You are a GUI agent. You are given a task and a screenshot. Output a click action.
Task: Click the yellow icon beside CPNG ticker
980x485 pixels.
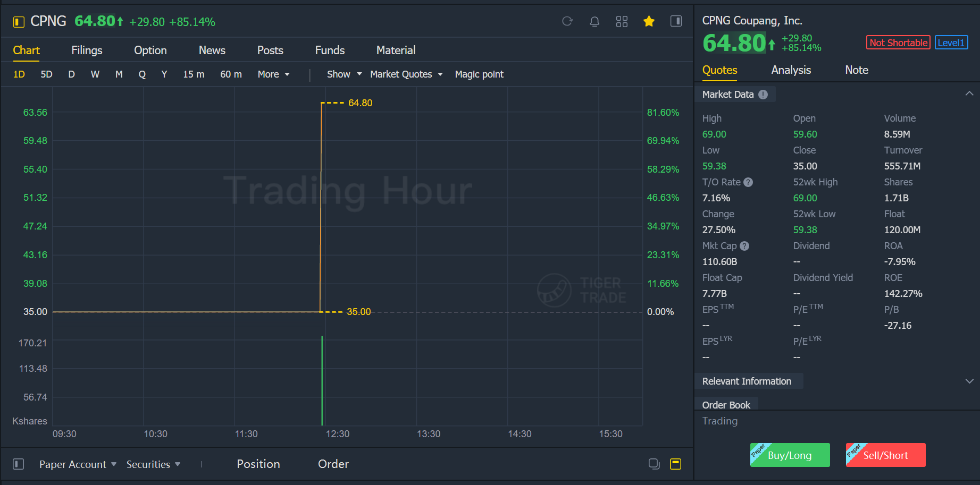tap(19, 22)
